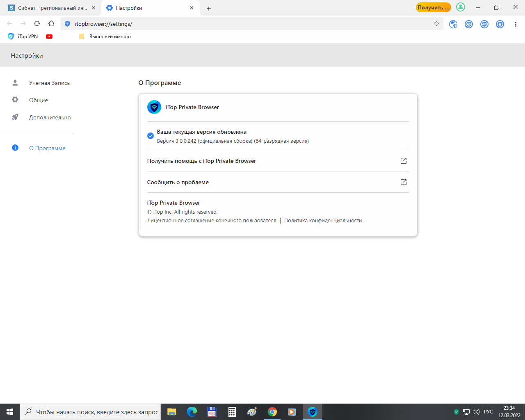Open Выполнен импорт bookmarks folder
The width and height of the screenshot is (525, 420).
[x=105, y=37]
